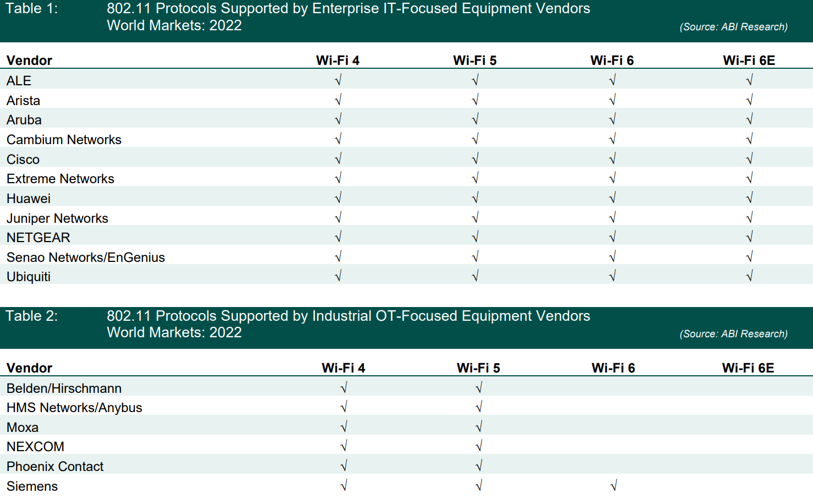Click the Industrial OT-Focused Equipment Vendors title
This screenshot has height=504, width=813.
[x=348, y=316]
